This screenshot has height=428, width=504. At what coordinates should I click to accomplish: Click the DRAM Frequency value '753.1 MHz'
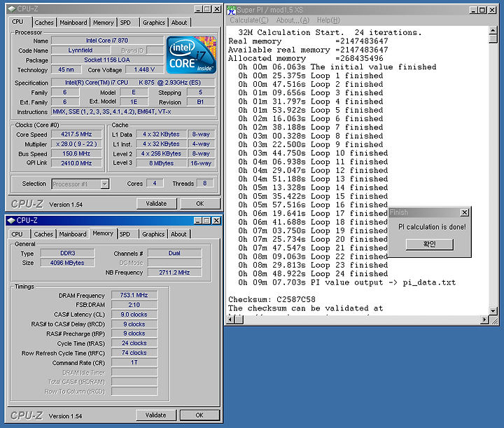point(134,295)
